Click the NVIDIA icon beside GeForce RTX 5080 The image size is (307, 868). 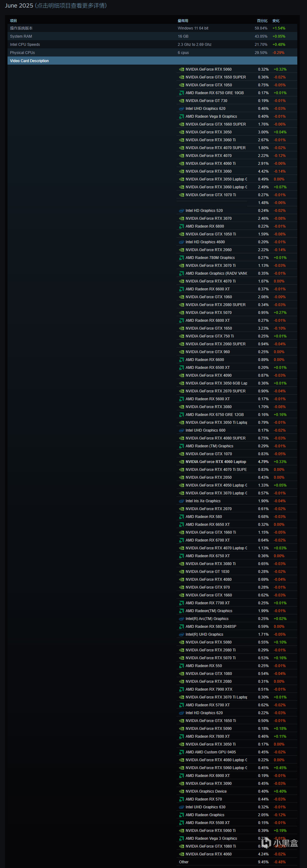(x=182, y=642)
